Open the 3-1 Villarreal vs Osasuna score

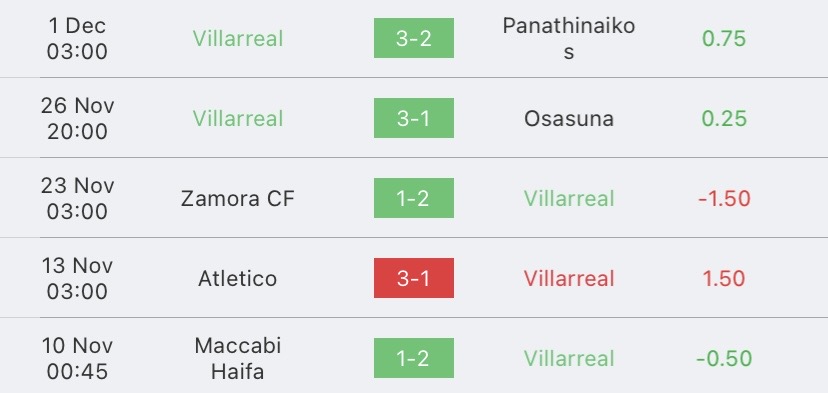pyautogui.click(x=413, y=118)
